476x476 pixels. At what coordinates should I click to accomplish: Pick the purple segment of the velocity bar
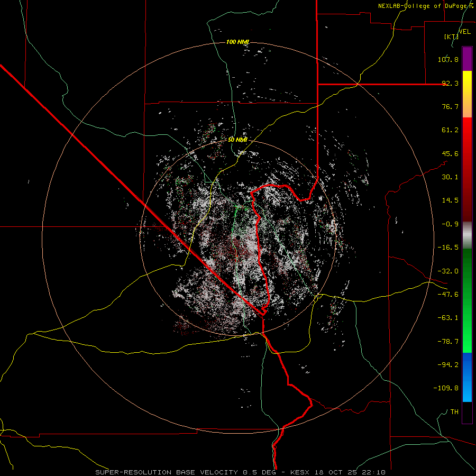point(467,59)
